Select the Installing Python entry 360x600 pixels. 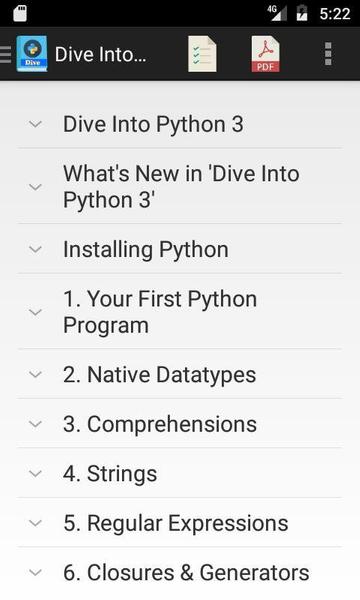pyautogui.click(x=179, y=249)
